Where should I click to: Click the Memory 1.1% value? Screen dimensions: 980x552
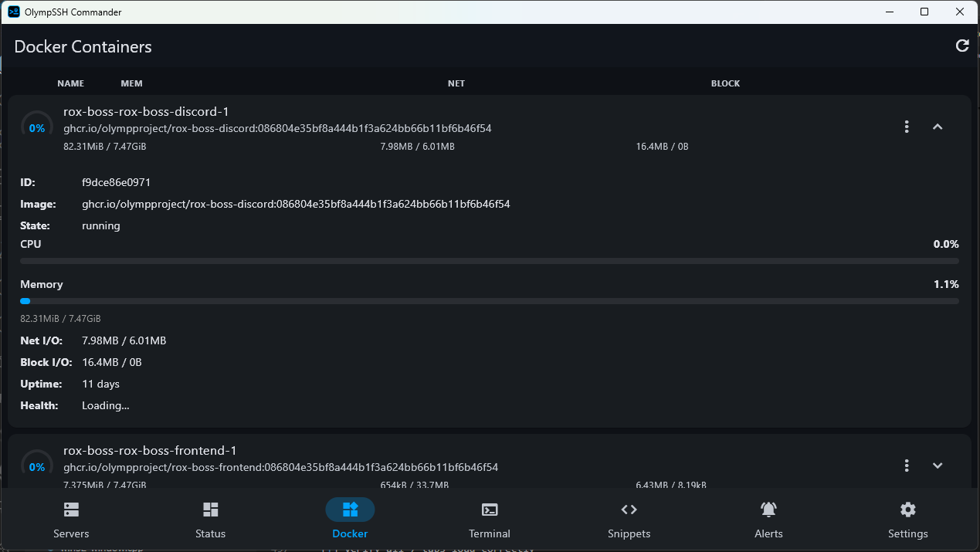pos(946,284)
